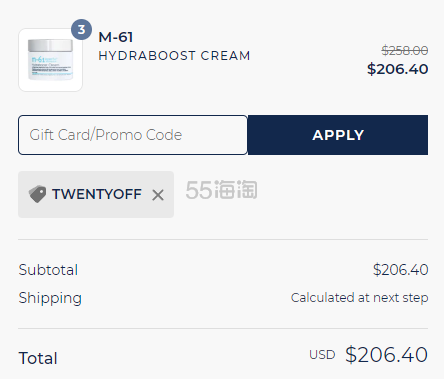Select the TWENTYOFF discount chip

pos(96,194)
